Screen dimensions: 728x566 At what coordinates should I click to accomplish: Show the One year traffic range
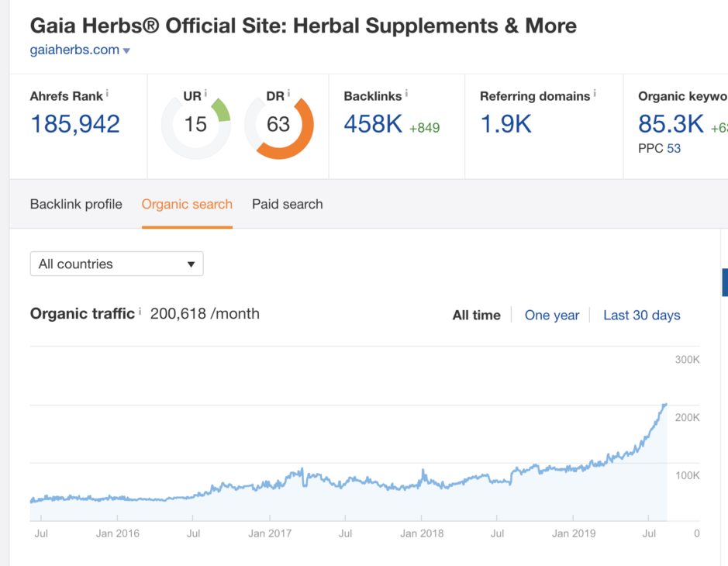[x=552, y=316]
